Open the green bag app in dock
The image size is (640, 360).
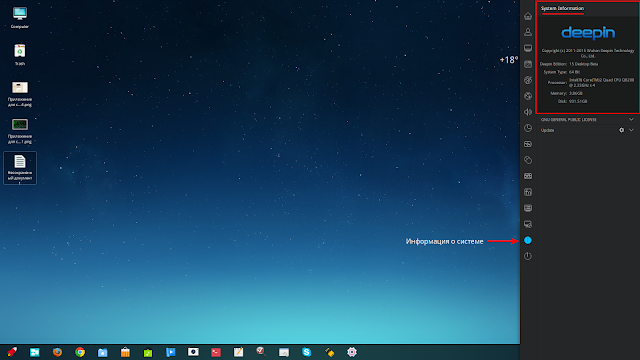pos(148,352)
